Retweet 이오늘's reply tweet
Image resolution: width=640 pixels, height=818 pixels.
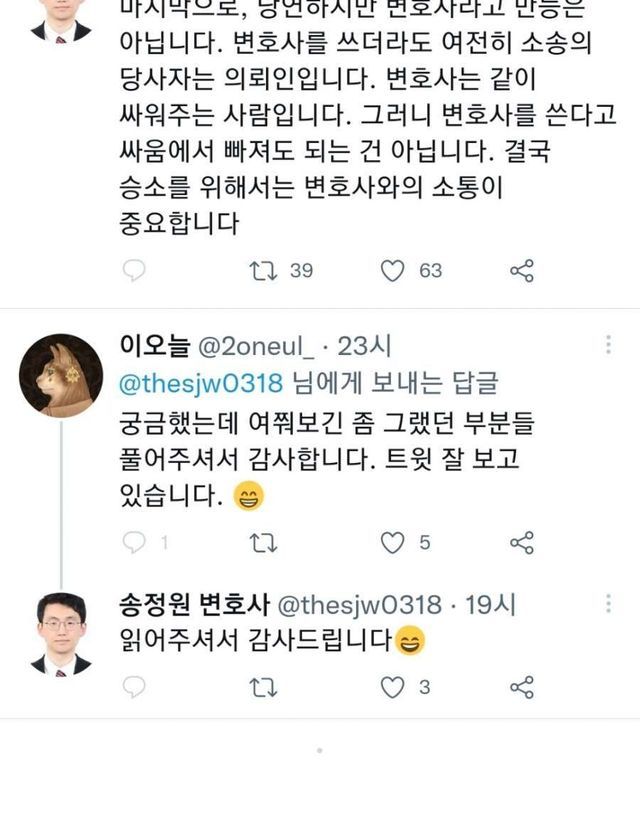click(x=264, y=542)
